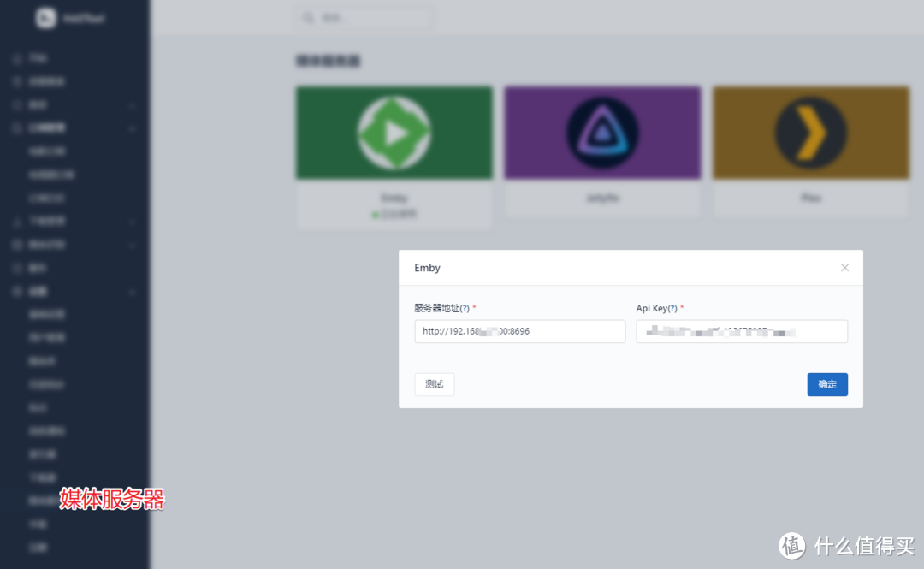
Task: Click the green Emby play-button icon
Action: (394, 133)
